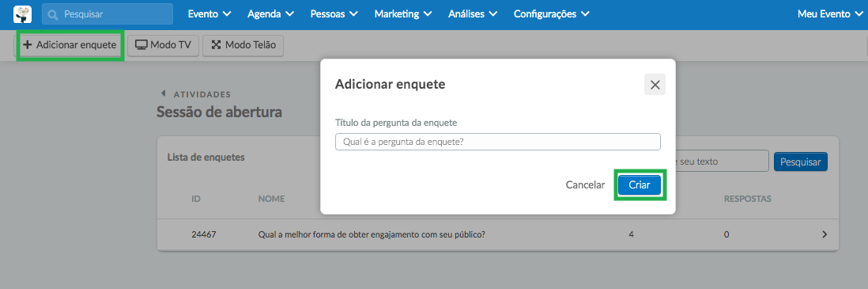
Task: Click the expand icon for Modo Telão
Action: (216, 45)
